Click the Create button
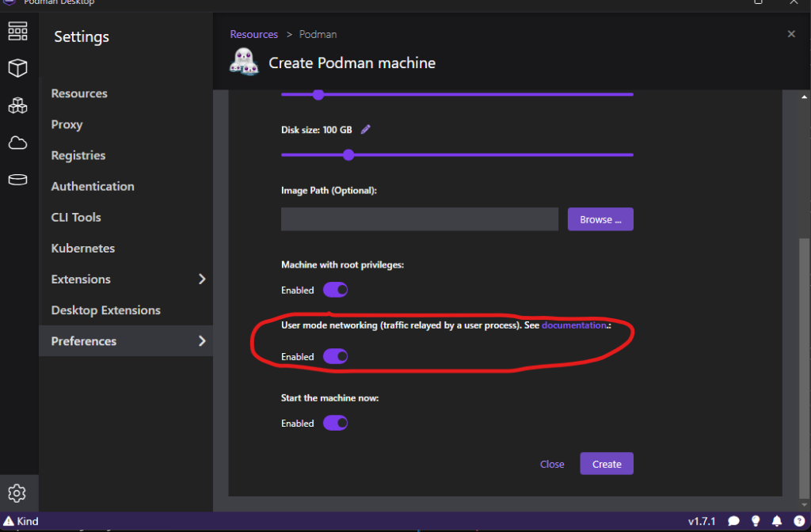 click(x=606, y=463)
